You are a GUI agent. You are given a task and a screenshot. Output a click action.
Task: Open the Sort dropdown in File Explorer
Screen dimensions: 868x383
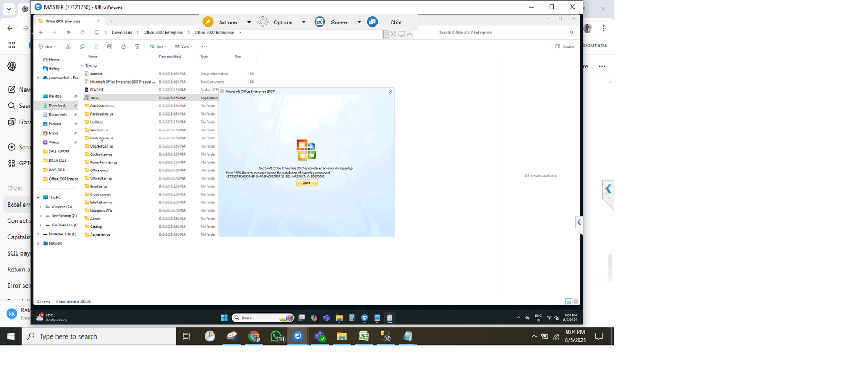point(158,47)
